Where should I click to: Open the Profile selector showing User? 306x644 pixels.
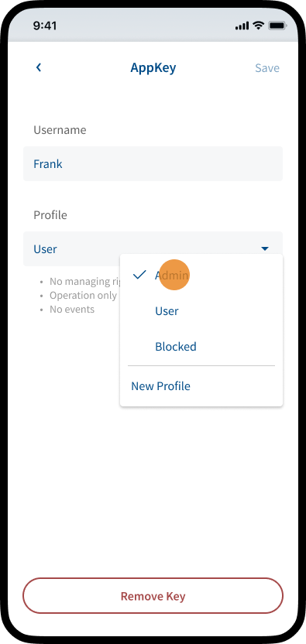point(153,249)
